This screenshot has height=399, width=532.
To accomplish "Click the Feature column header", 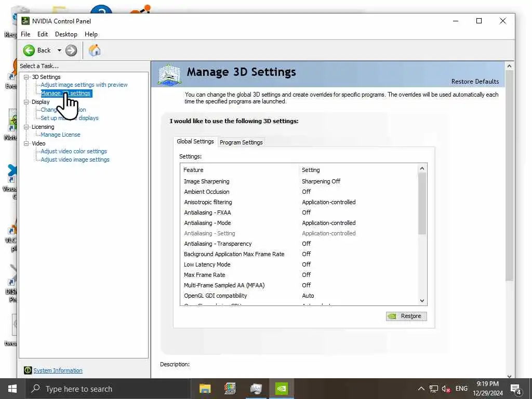I will [193, 170].
